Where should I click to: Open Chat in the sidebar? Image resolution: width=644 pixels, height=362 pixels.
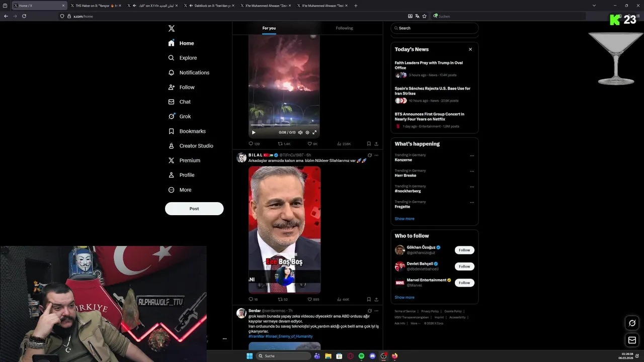(x=180, y=102)
